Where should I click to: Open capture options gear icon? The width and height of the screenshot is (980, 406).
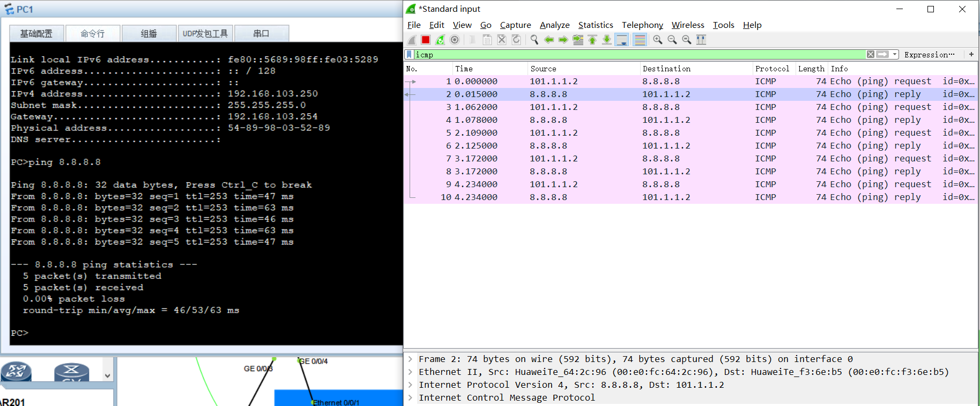pos(455,40)
